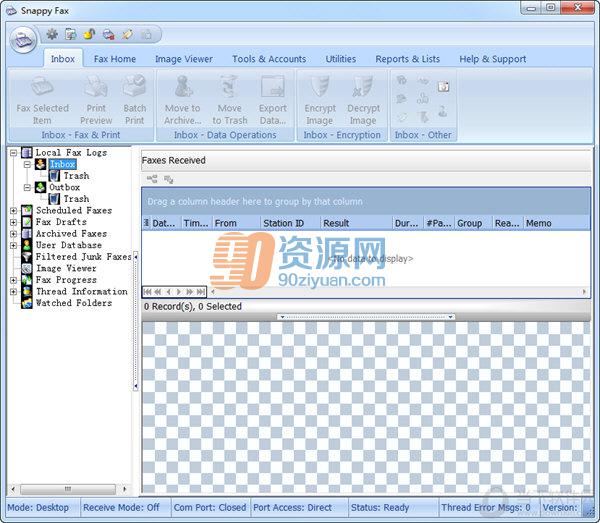This screenshot has width=600, height=523.
Task: Sort by the Result column header
Action: (357, 223)
